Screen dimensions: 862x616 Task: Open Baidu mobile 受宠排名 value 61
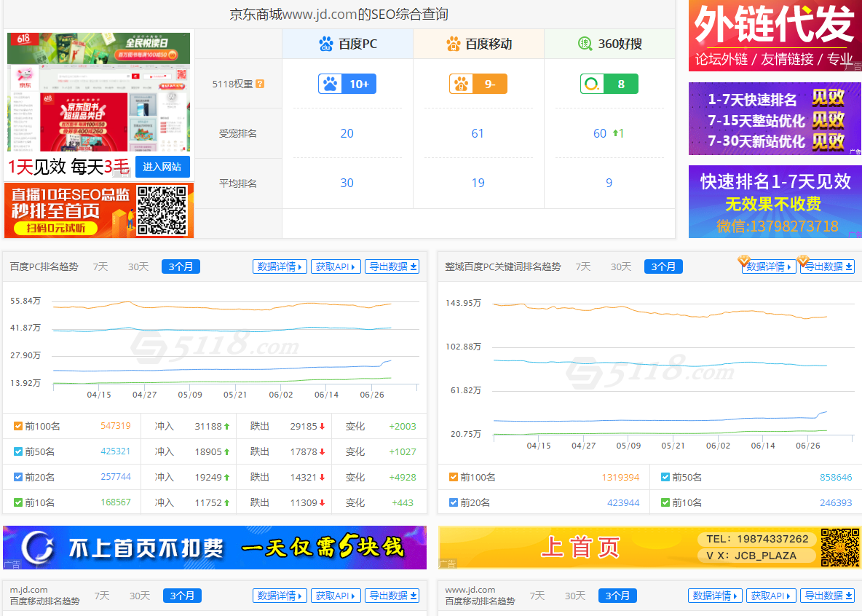coord(478,134)
